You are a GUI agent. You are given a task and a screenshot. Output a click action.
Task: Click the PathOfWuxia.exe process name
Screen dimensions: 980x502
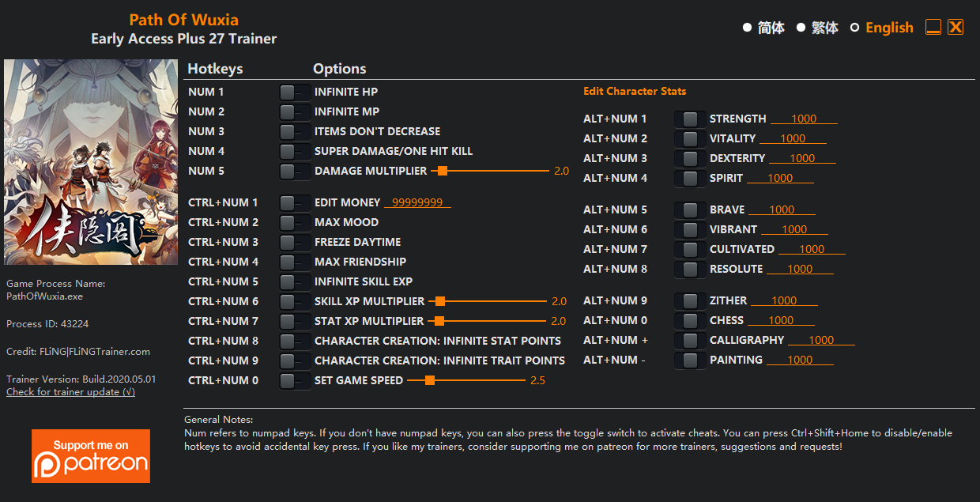(44, 296)
